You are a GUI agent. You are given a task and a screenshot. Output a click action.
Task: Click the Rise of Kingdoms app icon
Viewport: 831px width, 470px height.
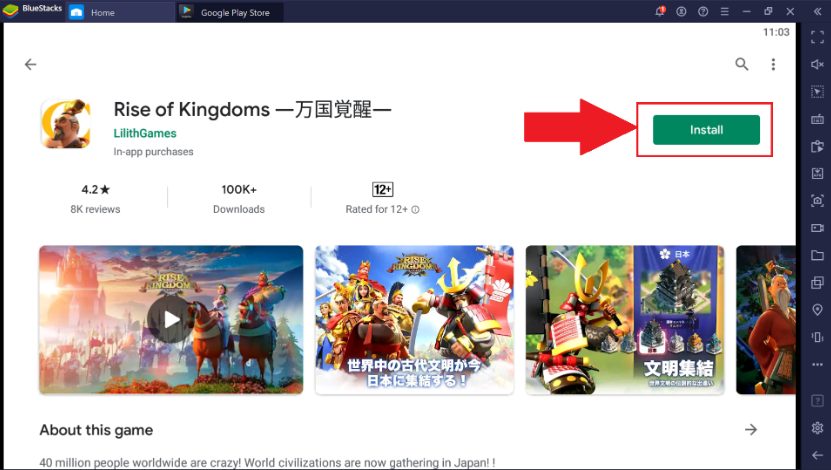click(x=66, y=123)
